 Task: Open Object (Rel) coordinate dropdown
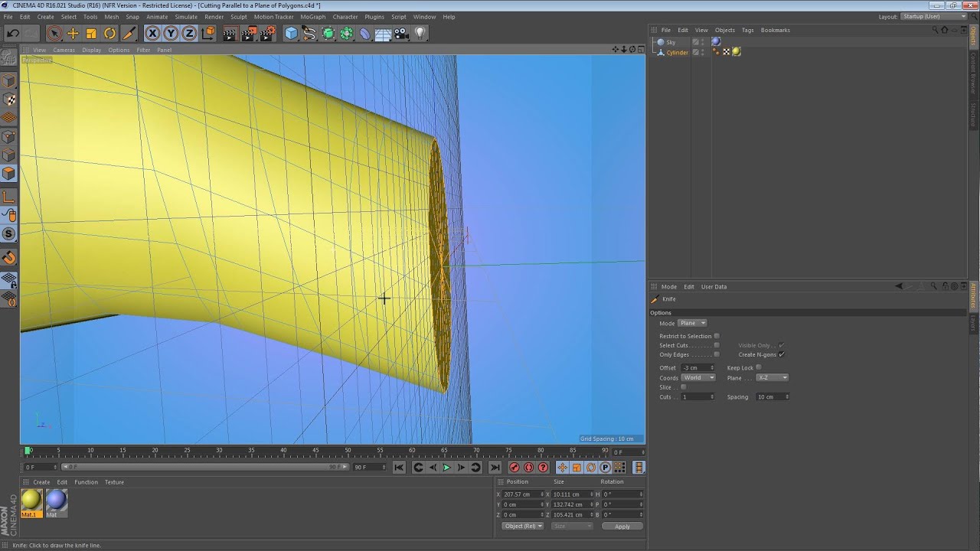pos(523,526)
